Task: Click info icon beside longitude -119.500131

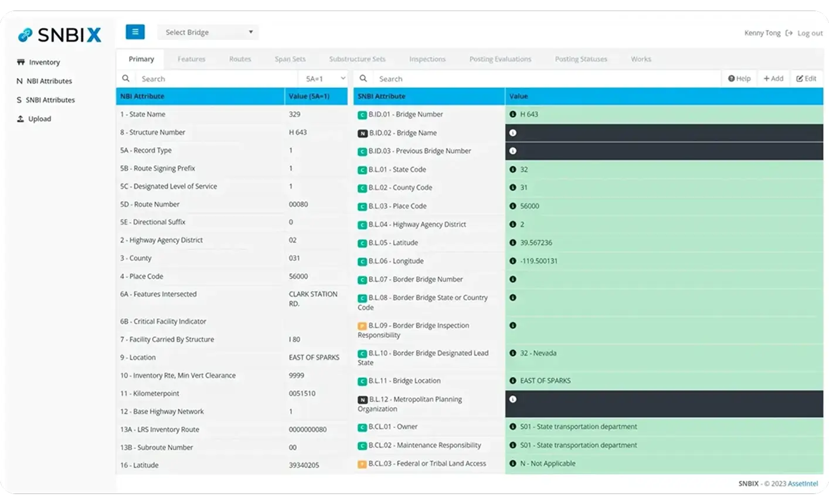Action: point(513,261)
